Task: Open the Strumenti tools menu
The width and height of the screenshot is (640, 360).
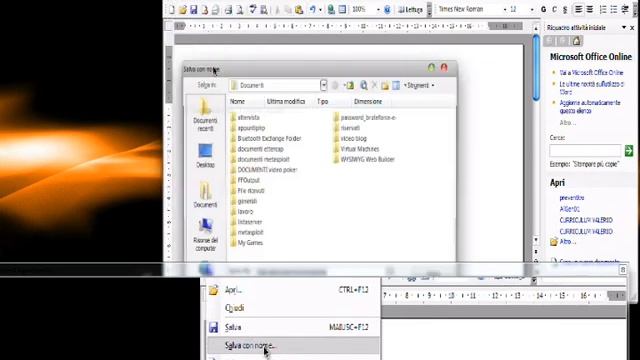Action: coord(419,85)
